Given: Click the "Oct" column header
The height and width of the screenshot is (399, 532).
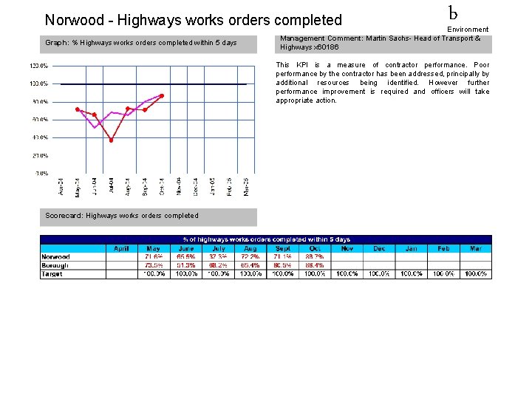Looking at the screenshot, I should (315, 248).
